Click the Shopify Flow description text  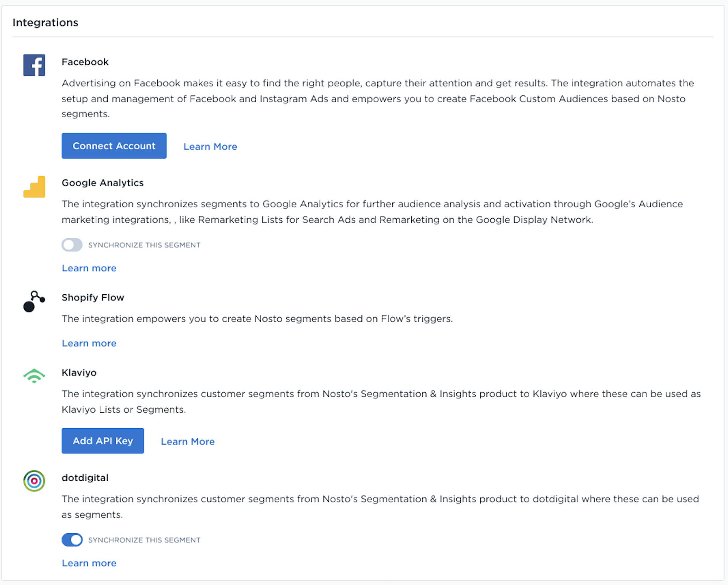pyautogui.click(x=257, y=319)
